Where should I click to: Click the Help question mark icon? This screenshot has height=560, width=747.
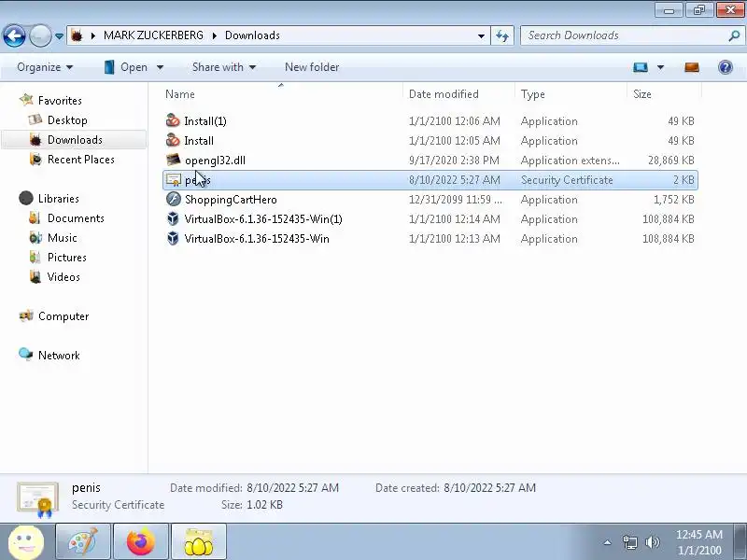pyautogui.click(x=726, y=67)
